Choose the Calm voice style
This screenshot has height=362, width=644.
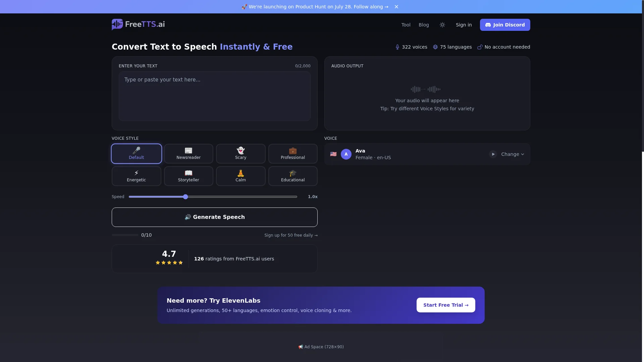(241, 176)
